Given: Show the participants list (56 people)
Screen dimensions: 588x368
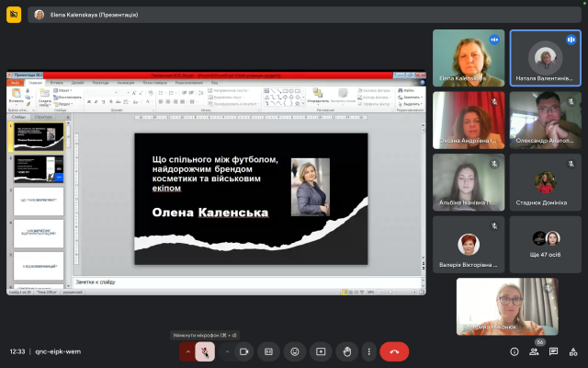Looking at the screenshot, I should pyautogui.click(x=535, y=351).
